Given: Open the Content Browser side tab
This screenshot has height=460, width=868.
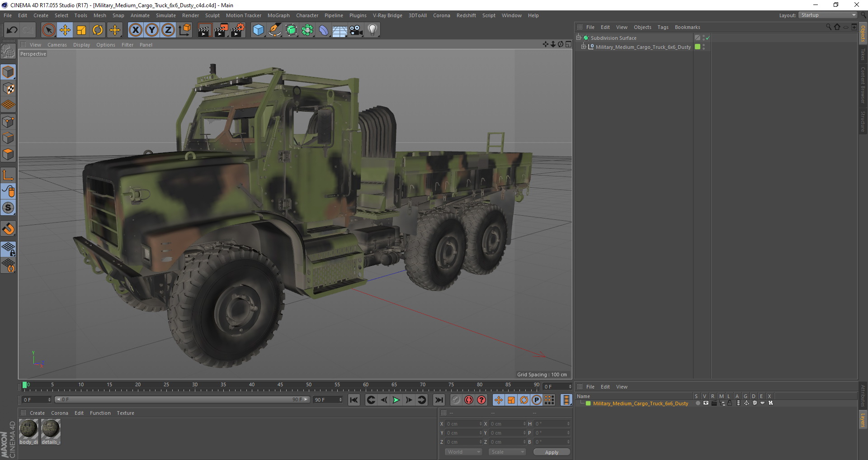Looking at the screenshot, I should pyautogui.click(x=863, y=85).
